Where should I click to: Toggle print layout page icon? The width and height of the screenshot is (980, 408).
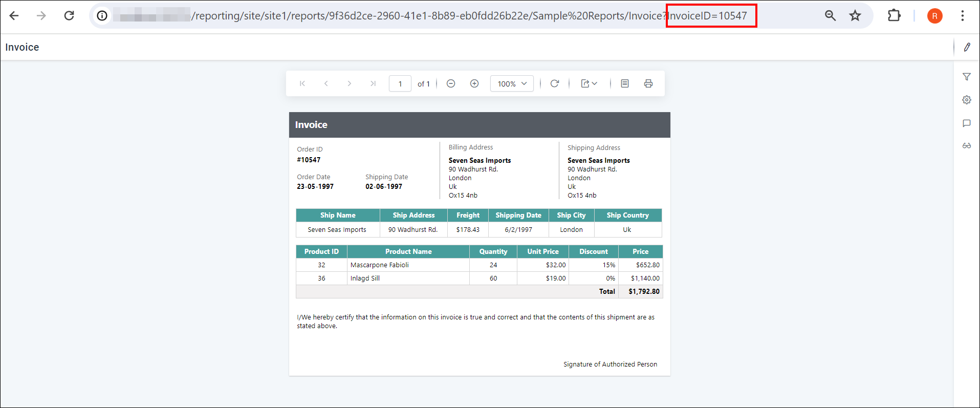[x=625, y=83]
